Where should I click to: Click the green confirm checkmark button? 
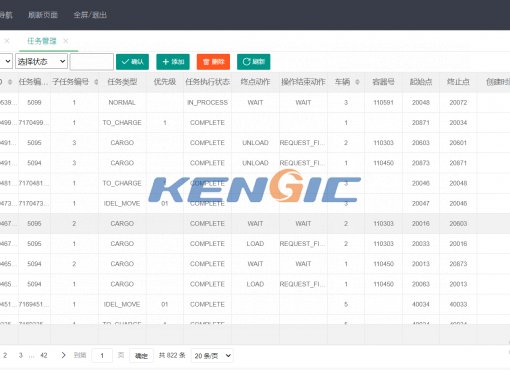132,62
